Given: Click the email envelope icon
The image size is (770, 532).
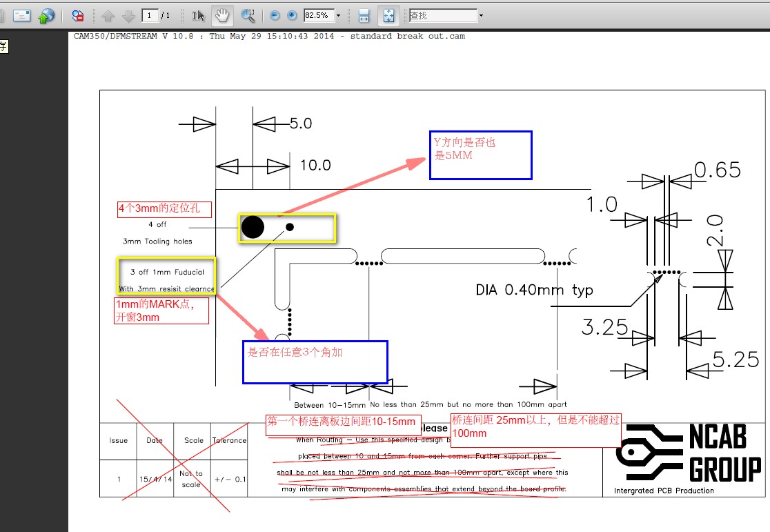Looking at the screenshot, I should (x=21, y=16).
